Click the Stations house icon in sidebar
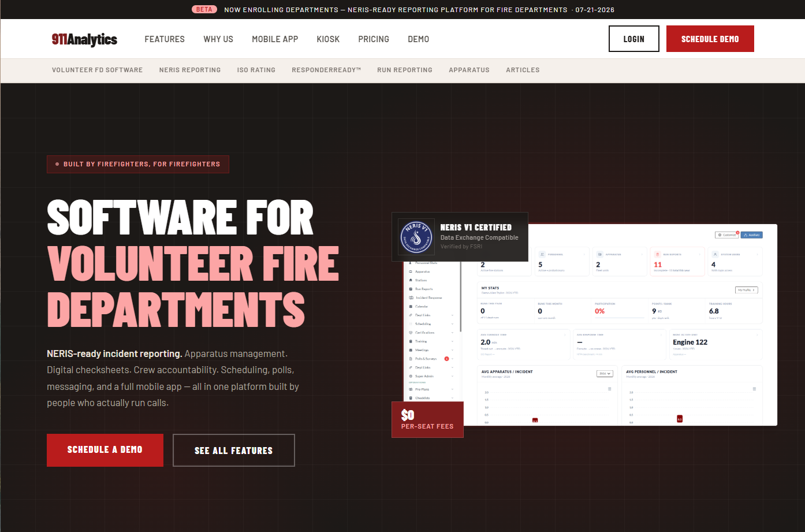This screenshot has height=532, width=805. pyautogui.click(x=411, y=280)
